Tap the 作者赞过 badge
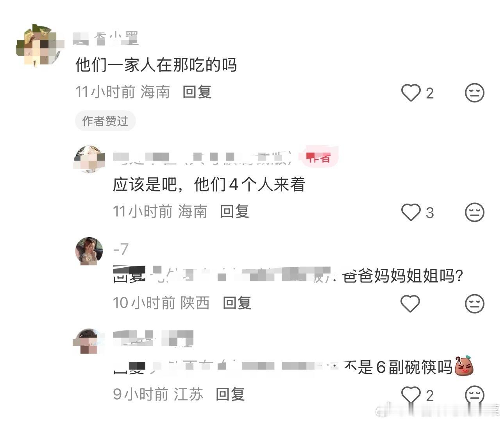The width and height of the screenshot is (504, 422). 105,121
